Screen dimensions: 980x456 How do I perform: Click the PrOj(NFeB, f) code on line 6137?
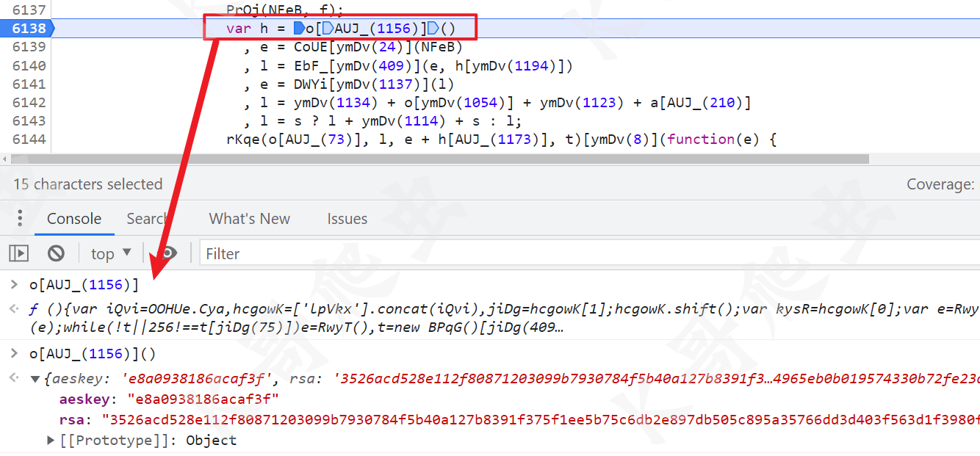tap(285, 10)
